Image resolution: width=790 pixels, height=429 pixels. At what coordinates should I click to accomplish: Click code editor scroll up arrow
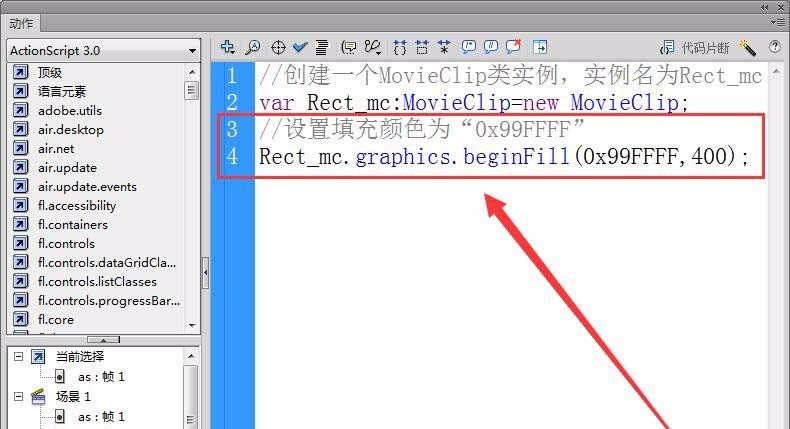(x=776, y=72)
